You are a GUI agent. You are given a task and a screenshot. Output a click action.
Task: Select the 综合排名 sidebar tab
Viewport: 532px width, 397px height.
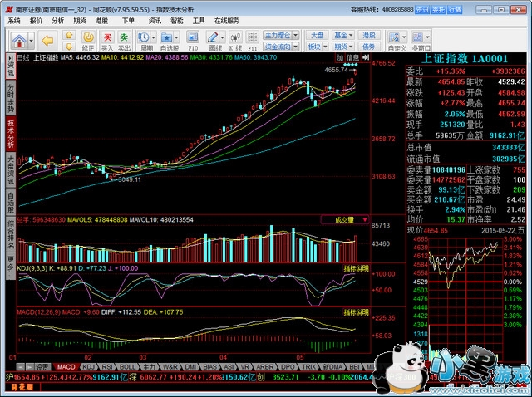point(11,234)
